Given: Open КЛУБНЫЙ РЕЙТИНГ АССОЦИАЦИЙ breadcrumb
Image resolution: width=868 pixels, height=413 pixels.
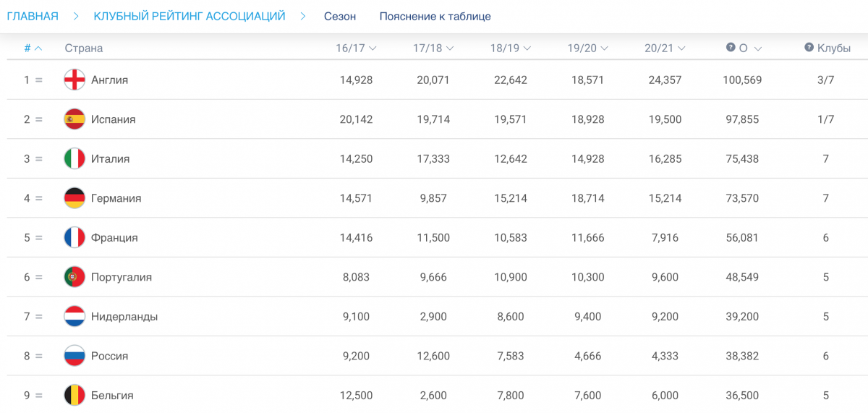Looking at the screenshot, I should coord(190,16).
